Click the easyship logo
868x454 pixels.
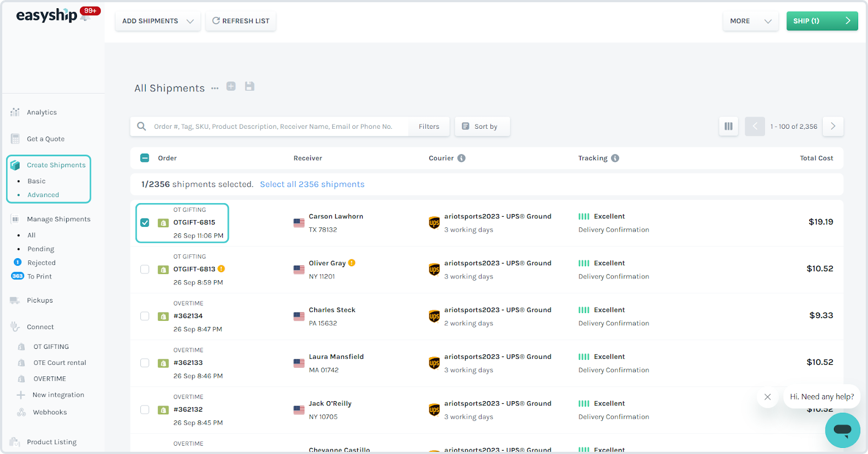[x=47, y=15]
